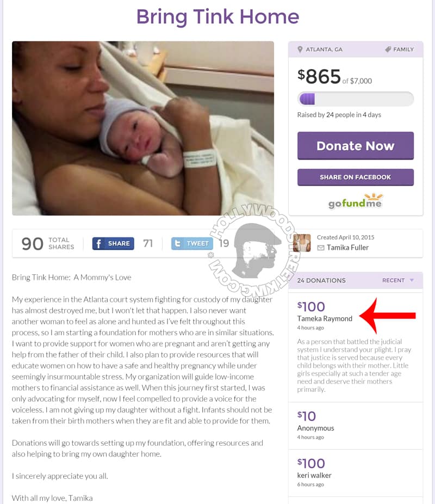The width and height of the screenshot is (435, 504).
Task: Click Share on Facebook button
Action: (x=355, y=177)
